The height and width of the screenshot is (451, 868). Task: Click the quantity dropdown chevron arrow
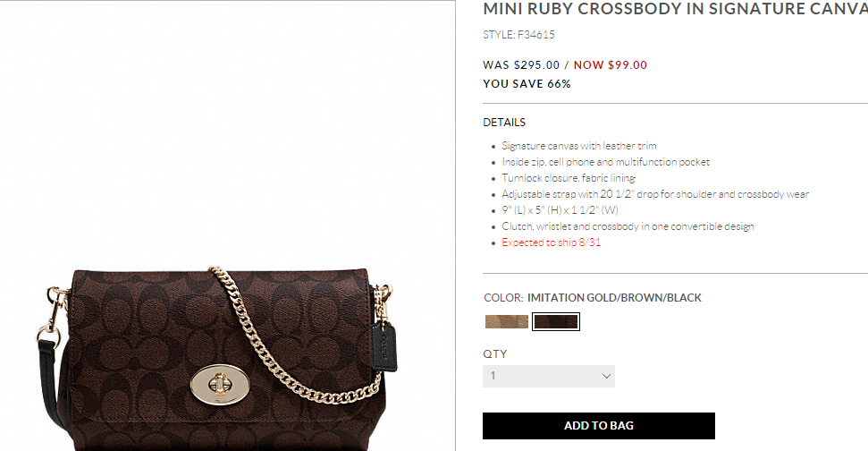click(x=606, y=376)
